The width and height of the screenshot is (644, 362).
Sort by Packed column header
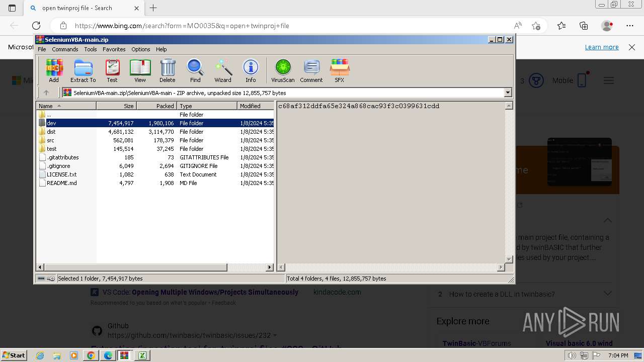coord(156,106)
